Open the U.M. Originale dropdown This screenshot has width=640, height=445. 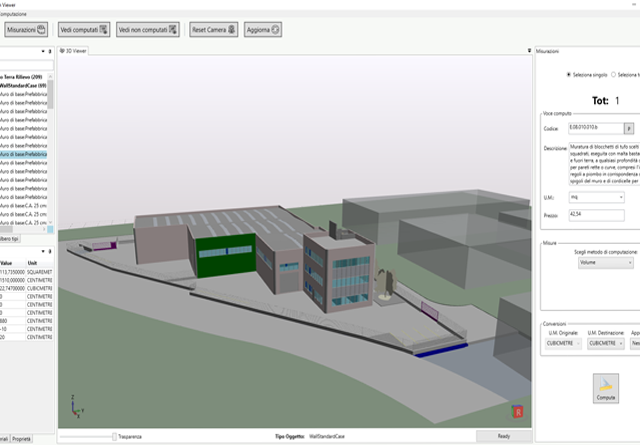(563, 343)
